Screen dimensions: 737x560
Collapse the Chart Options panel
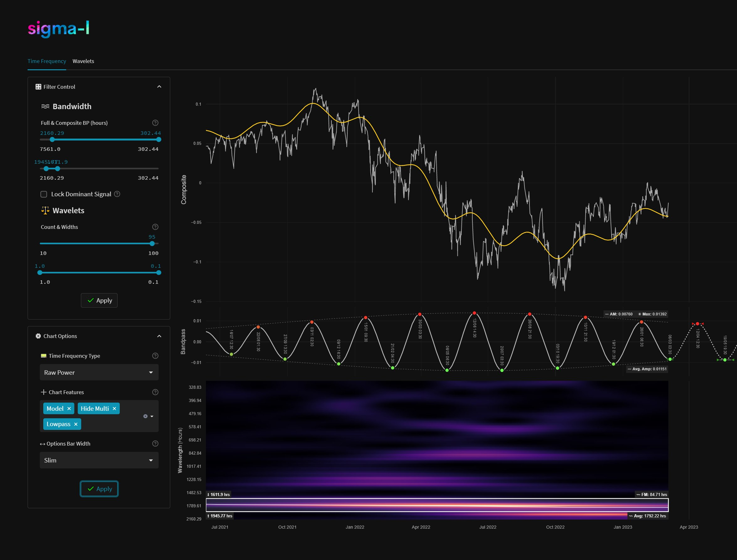pos(159,336)
